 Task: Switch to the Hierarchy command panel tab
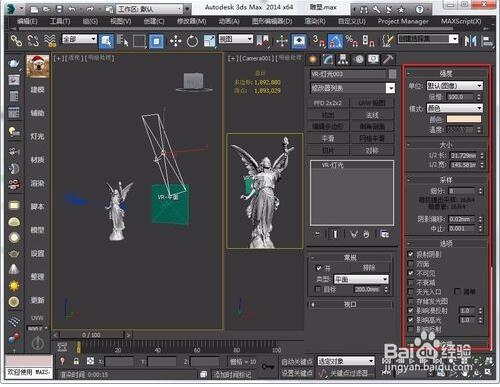point(343,59)
